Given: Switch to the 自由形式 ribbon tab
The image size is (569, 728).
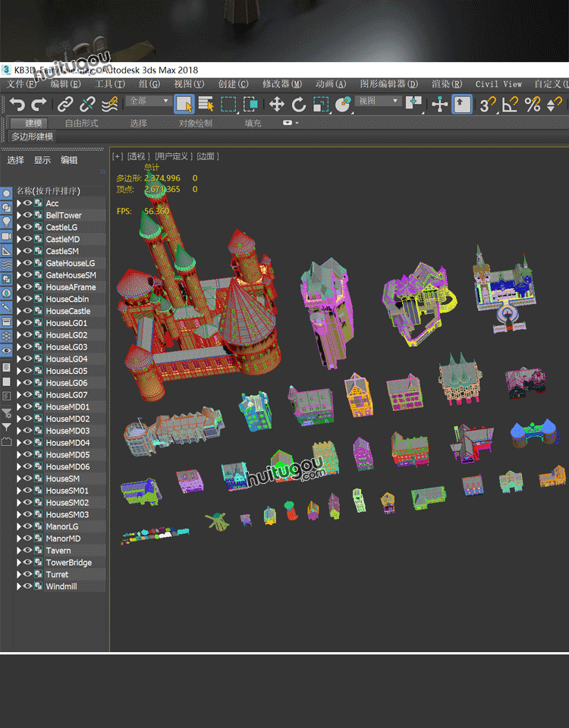Looking at the screenshot, I should 81,123.
